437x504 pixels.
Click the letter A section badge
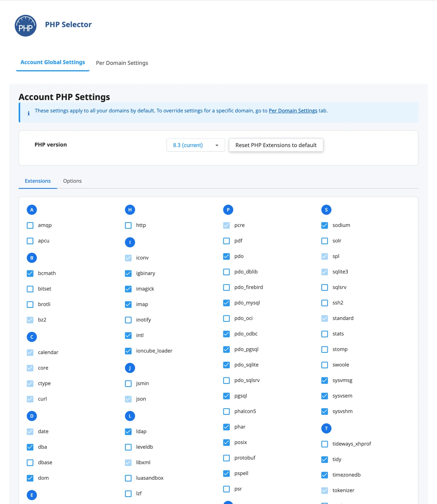click(x=32, y=210)
